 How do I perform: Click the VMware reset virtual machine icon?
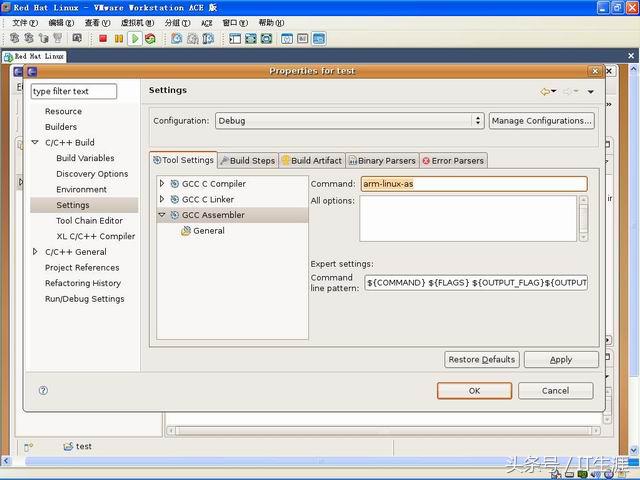(x=150, y=39)
